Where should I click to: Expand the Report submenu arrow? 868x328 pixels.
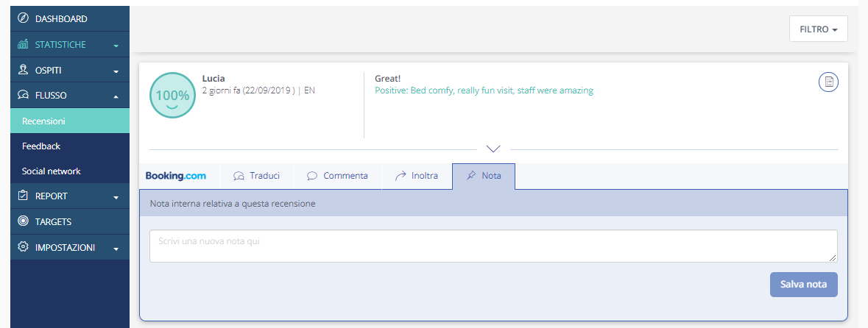pos(116,197)
